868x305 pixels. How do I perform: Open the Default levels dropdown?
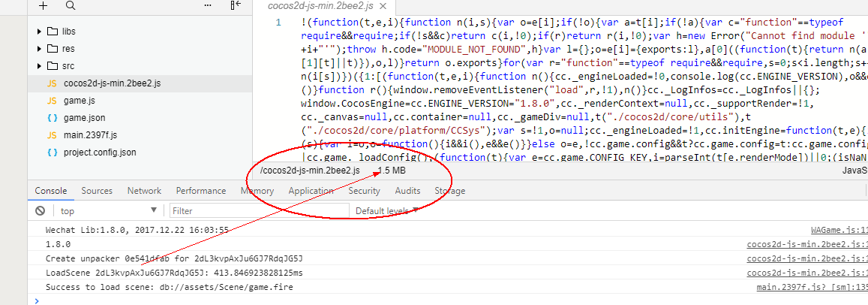click(x=387, y=211)
